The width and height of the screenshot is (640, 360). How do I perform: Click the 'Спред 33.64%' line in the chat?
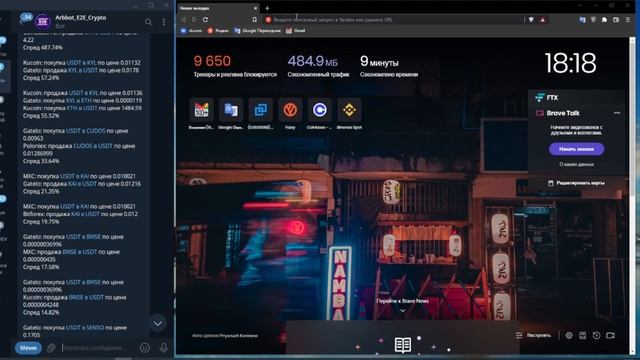click(41, 161)
